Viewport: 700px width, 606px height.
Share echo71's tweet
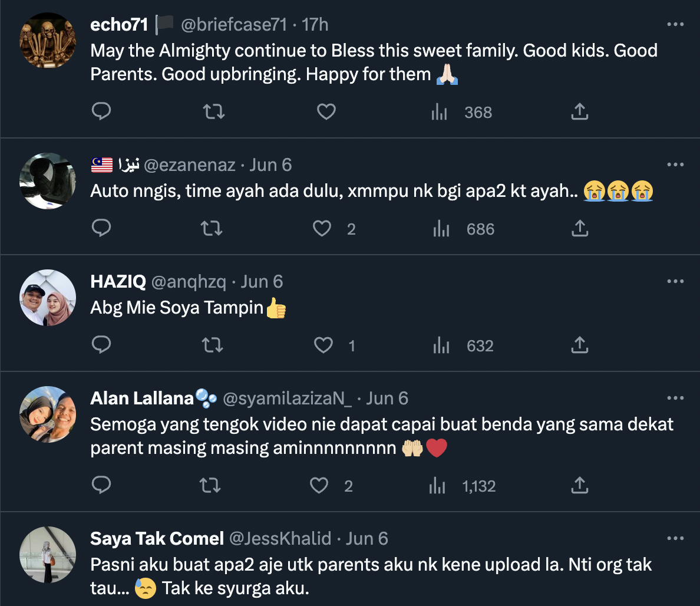580,111
